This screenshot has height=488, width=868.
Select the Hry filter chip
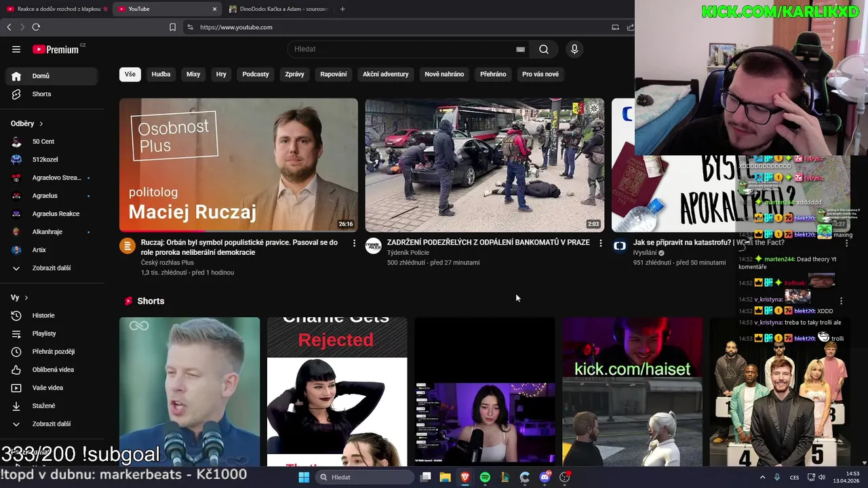(x=221, y=74)
